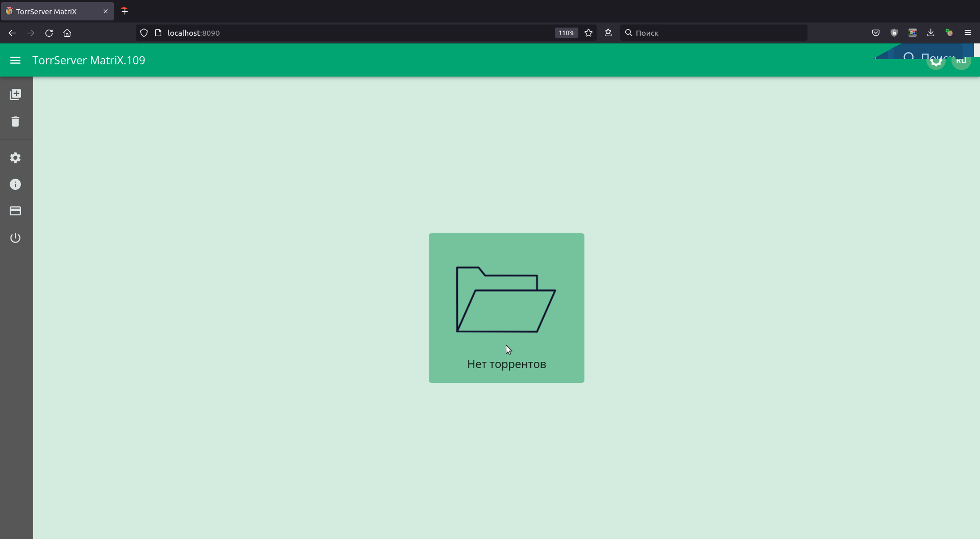Open the bookmarks star-list toolbar icon
Viewport: 980px width, 539px height.
(608, 33)
